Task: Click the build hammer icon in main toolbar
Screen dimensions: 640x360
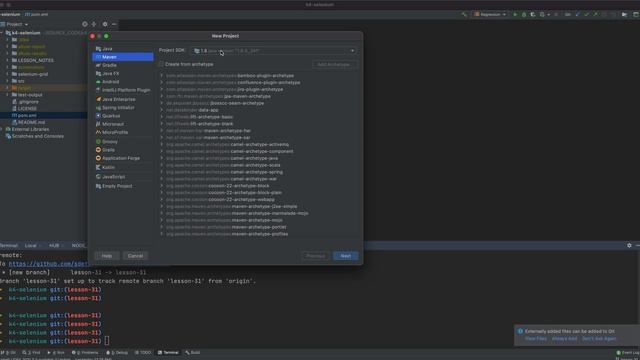Action: click(464, 14)
